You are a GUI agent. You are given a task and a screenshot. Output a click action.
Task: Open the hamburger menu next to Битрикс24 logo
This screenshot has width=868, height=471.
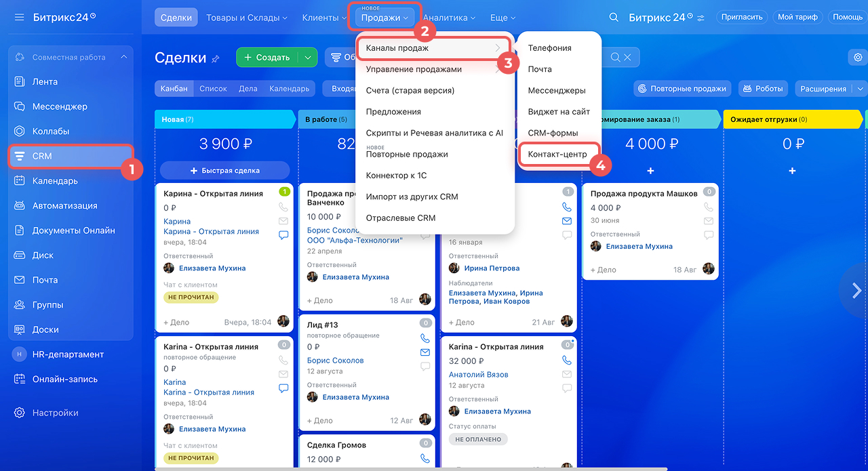pyautogui.click(x=19, y=17)
